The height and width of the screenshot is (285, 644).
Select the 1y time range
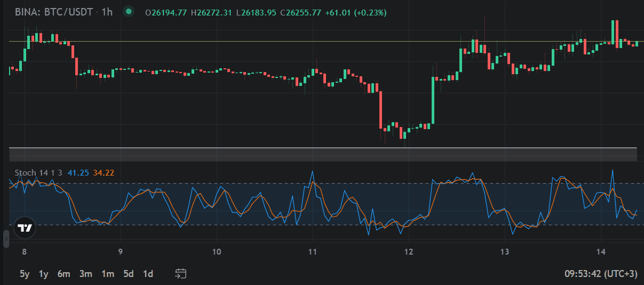click(x=43, y=274)
